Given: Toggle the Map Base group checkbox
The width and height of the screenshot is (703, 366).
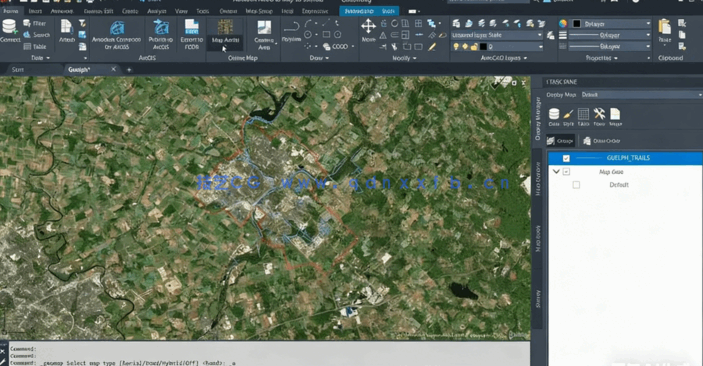Looking at the screenshot, I should point(566,171).
